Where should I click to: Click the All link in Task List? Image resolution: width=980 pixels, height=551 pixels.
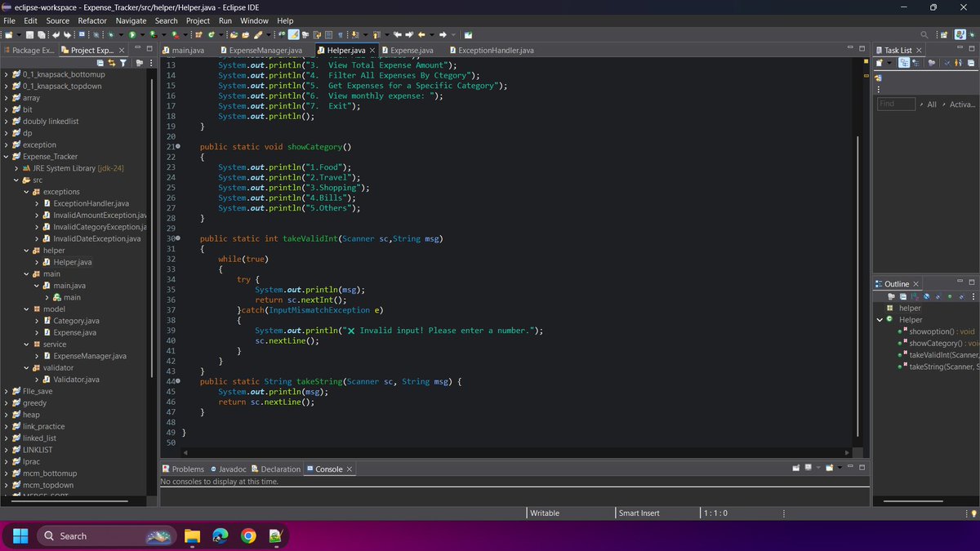(932, 104)
